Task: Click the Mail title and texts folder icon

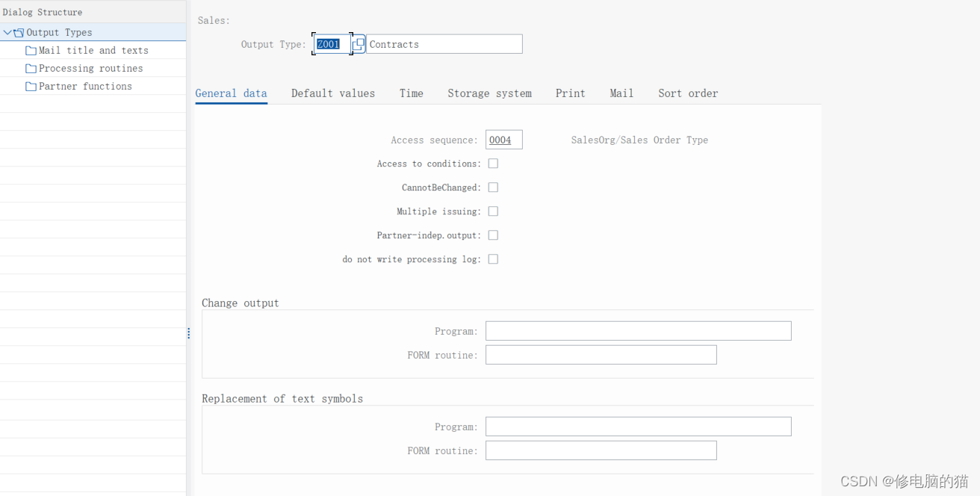Action: (x=31, y=50)
